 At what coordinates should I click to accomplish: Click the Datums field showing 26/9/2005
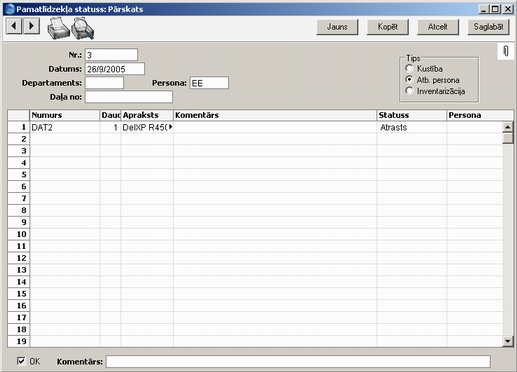115,69
